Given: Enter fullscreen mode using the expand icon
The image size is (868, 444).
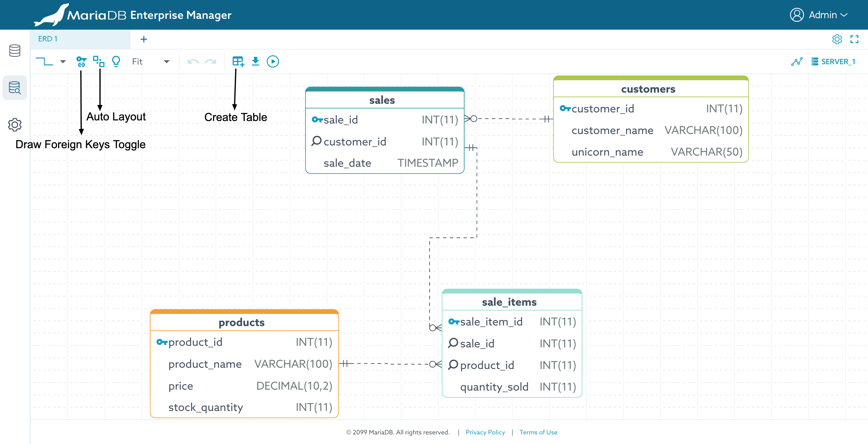Looking at the screenshot, I should pos(854,39).
